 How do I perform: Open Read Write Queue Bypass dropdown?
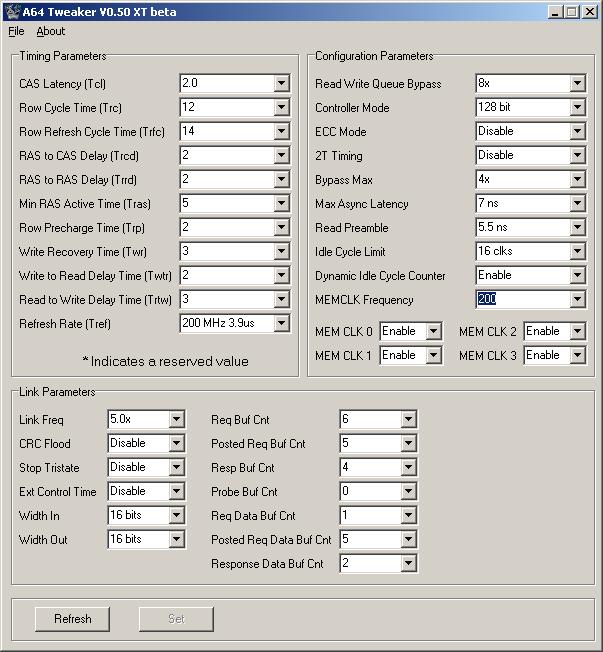pyautogui.click(x=577, y=84)
